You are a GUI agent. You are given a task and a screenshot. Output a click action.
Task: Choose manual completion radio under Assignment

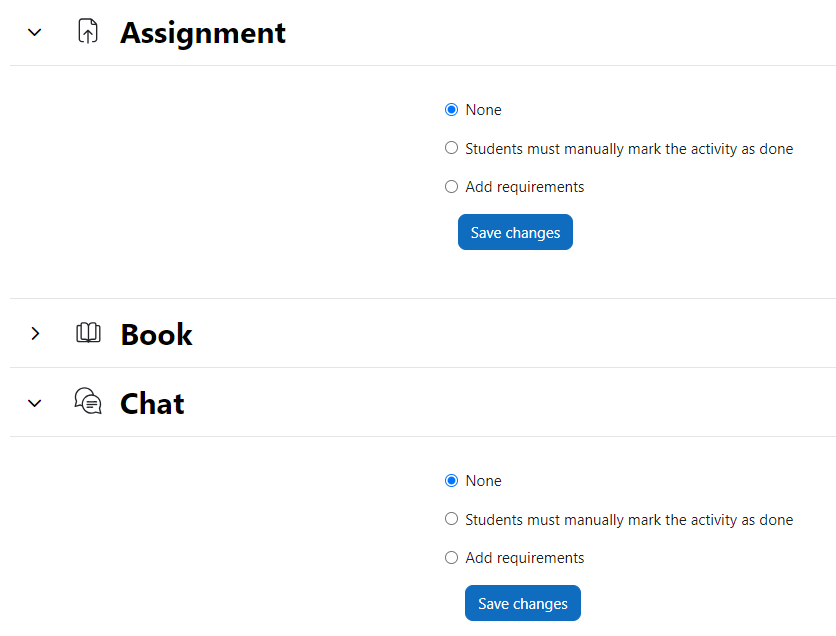(x=452, y=148)
